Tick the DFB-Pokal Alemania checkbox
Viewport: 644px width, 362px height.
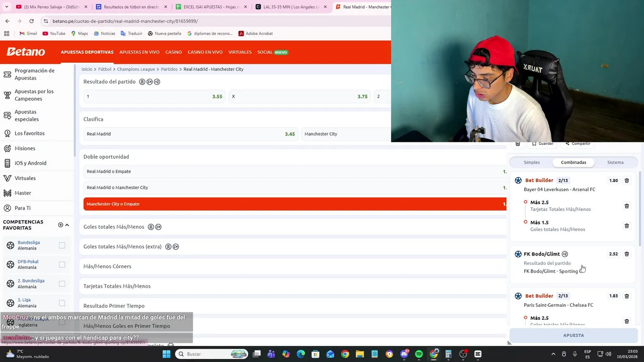click(62, 264)
